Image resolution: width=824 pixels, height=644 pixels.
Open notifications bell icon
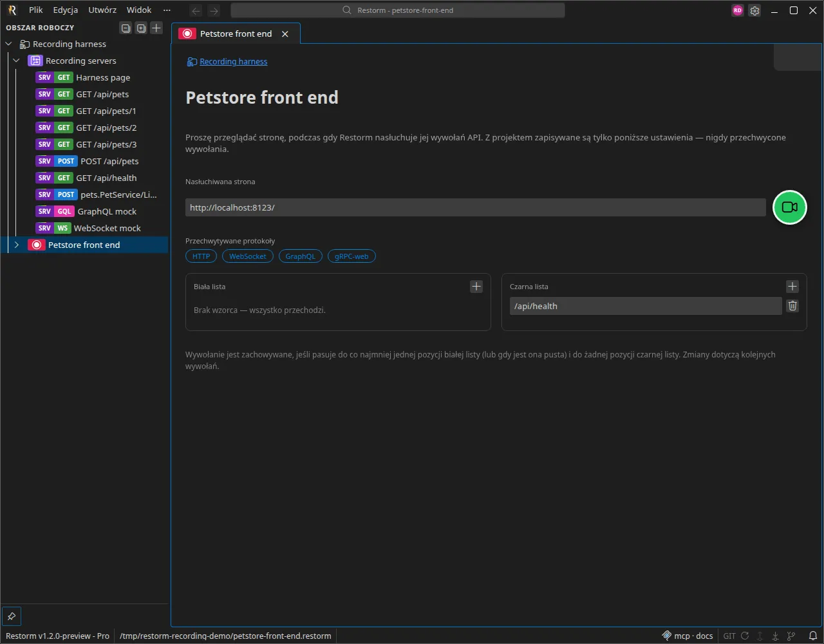(813, 636)
